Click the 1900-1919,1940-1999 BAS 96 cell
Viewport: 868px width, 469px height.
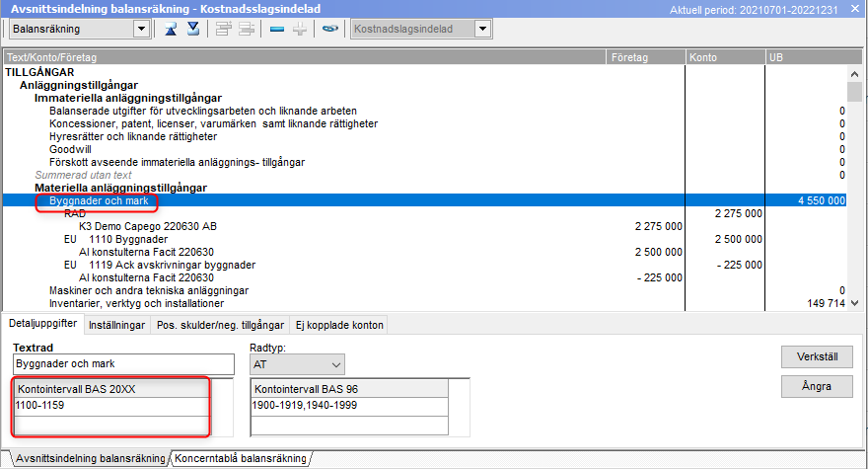point(349,405)
